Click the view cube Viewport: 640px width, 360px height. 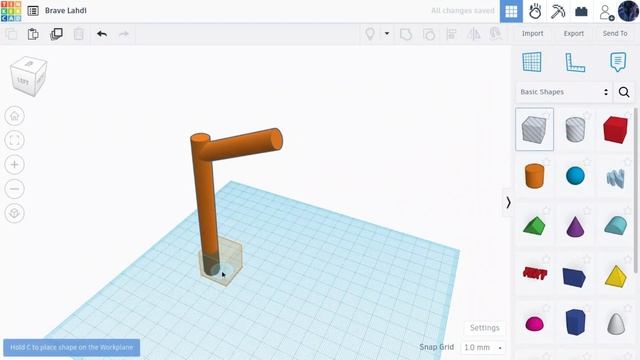[28, 76]
